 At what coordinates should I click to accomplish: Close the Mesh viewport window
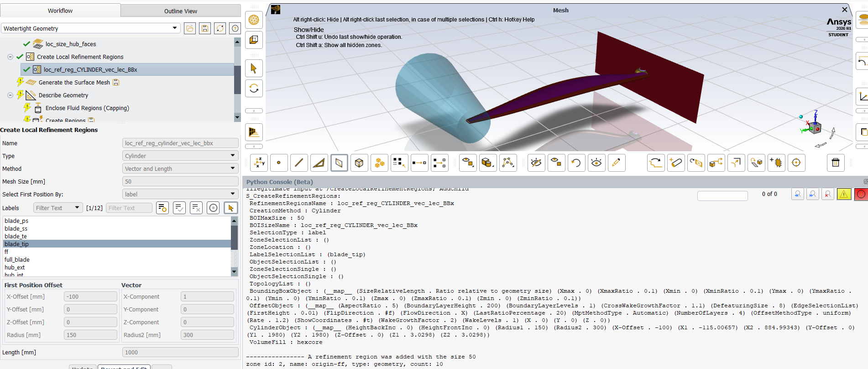[844, 10]
